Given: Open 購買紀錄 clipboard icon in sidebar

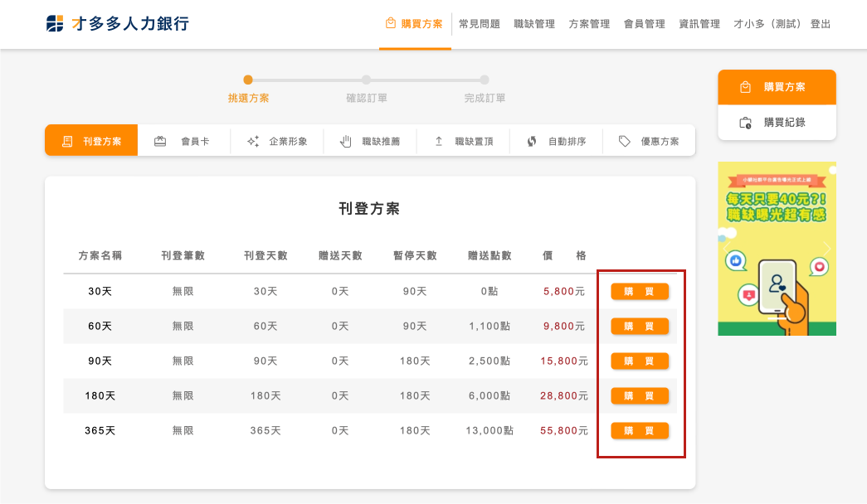Looking at the screenshot, I should 745,123.
